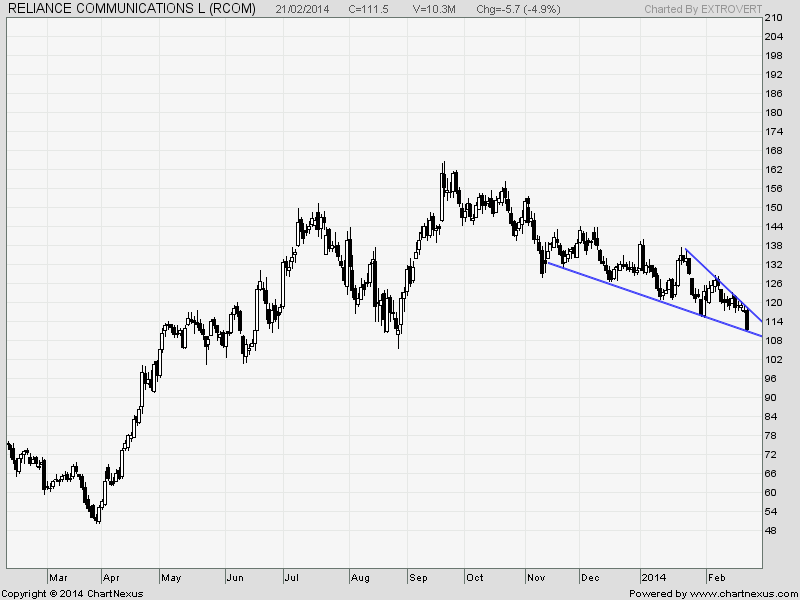Image resolution: width=800 pixels, height=600 pixels.
Task: Click the last candlestick at chart's right end
Action: 748,321
